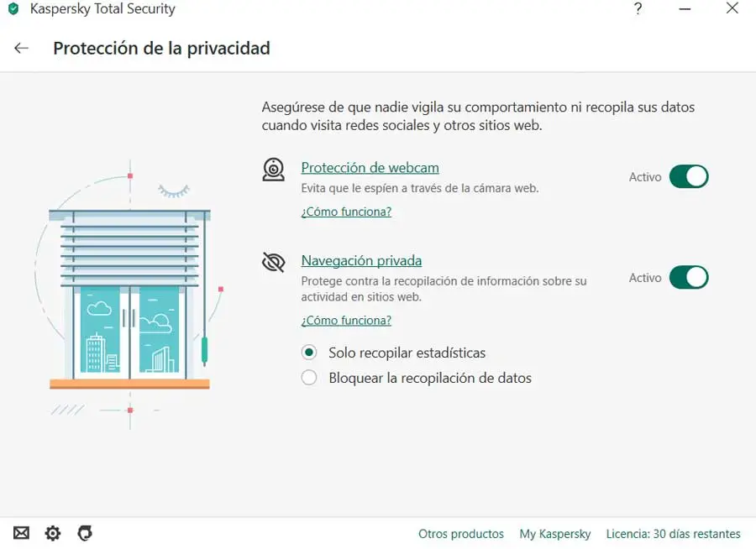
Task: Click Activo label beside Navegación privada toggle
Action: coord(645,278)
